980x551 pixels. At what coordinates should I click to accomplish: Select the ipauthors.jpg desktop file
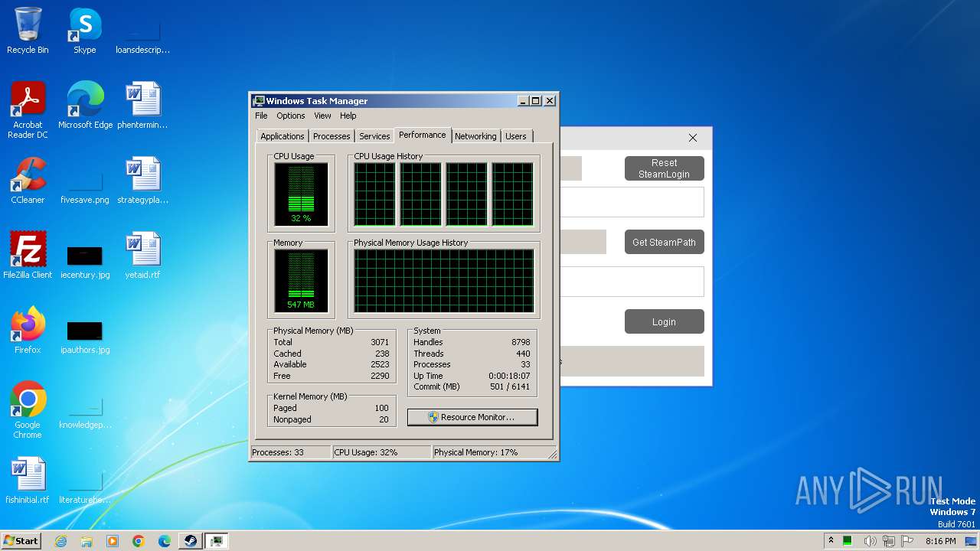85,338
